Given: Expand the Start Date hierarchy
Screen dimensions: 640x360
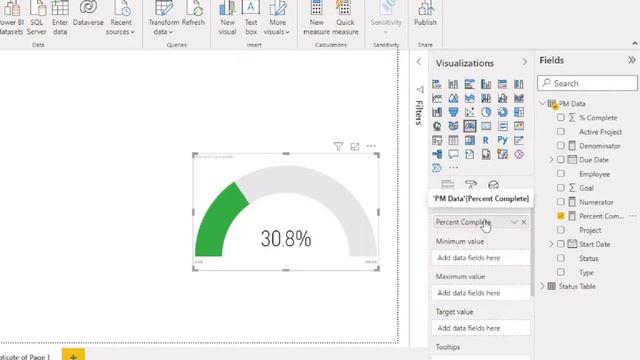Looking at the screenshot, I should click(x=551, y=244).
